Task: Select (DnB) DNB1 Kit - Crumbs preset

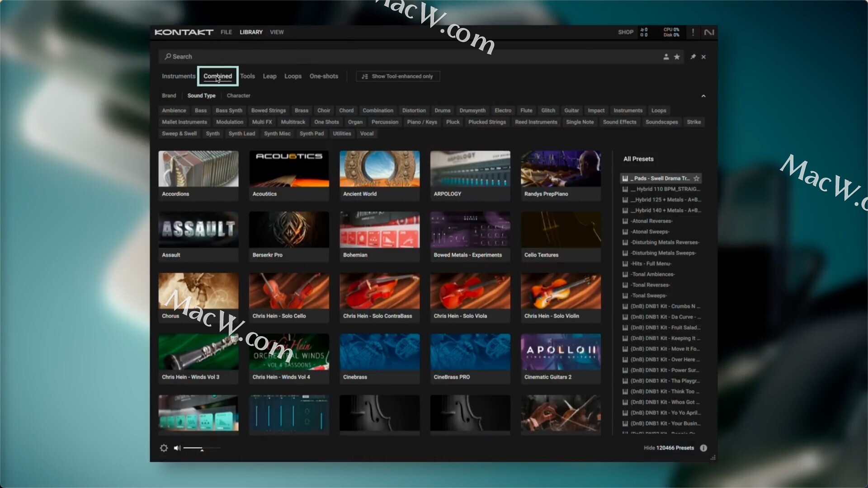Action: click(x=661, y=306)
